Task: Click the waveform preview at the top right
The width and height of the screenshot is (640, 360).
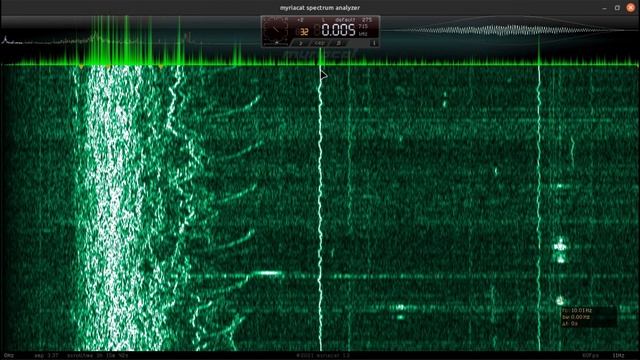Action: click(x=510, y=30)
